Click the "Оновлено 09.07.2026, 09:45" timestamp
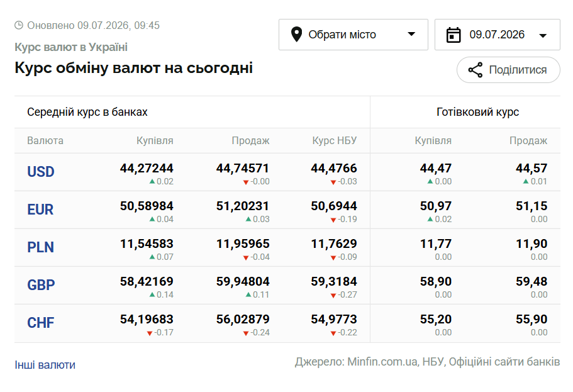The image size is (573, 392). [93, 25]
